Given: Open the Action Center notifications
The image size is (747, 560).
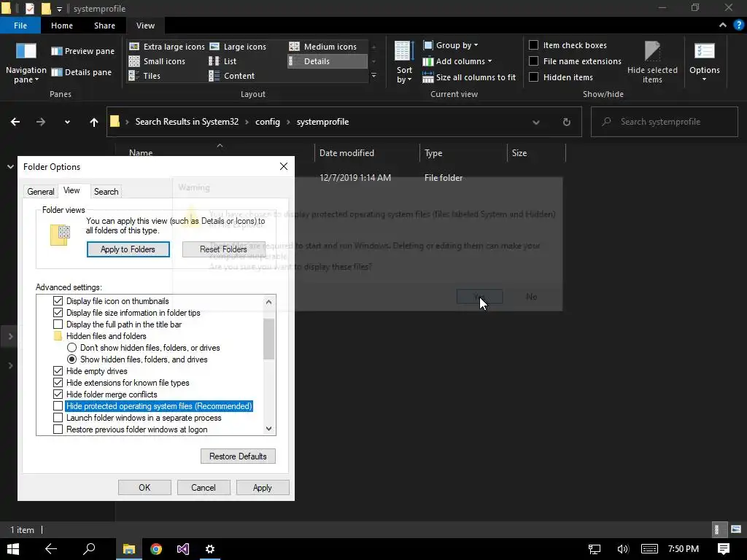Looking at the screenshot, I should 723,549.
